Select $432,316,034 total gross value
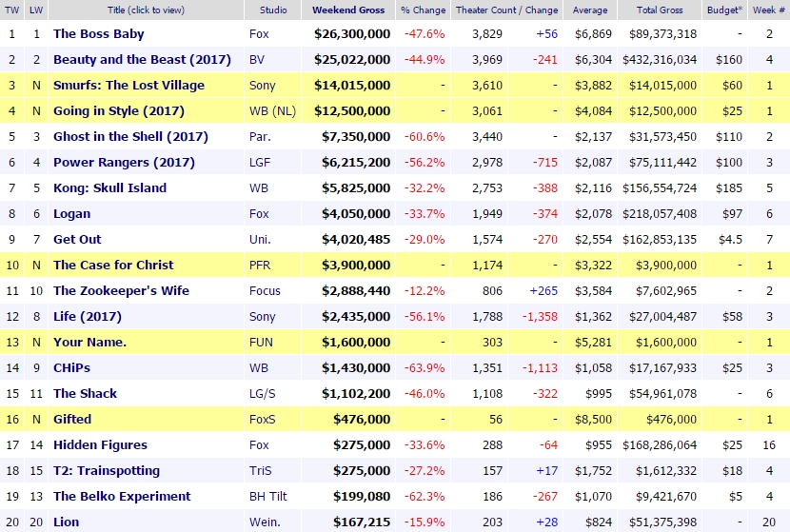The height and width of the screenshot is (532, 790). click(x=660, y=59)
